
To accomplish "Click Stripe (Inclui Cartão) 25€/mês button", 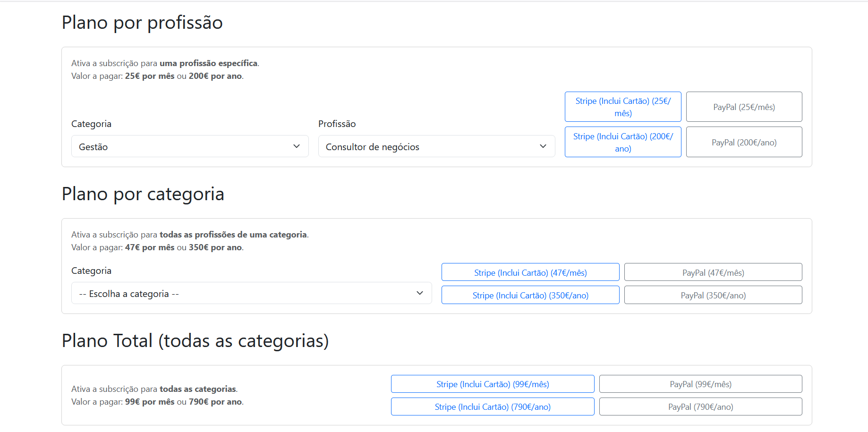I will [x=622, y=107].
